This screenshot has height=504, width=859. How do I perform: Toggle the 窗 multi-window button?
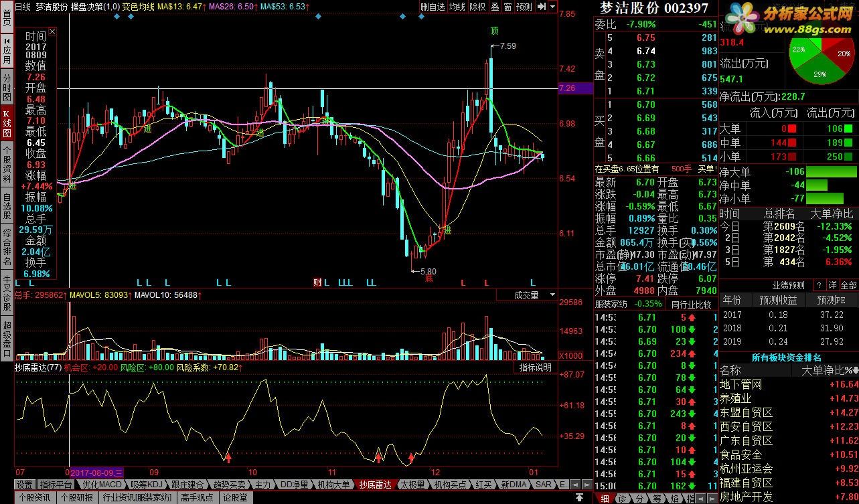pyautogui.click(x=507, y=6)
